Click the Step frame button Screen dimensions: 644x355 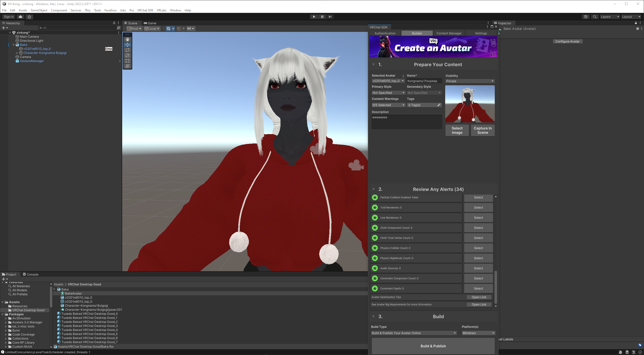(x=330, y=17)
